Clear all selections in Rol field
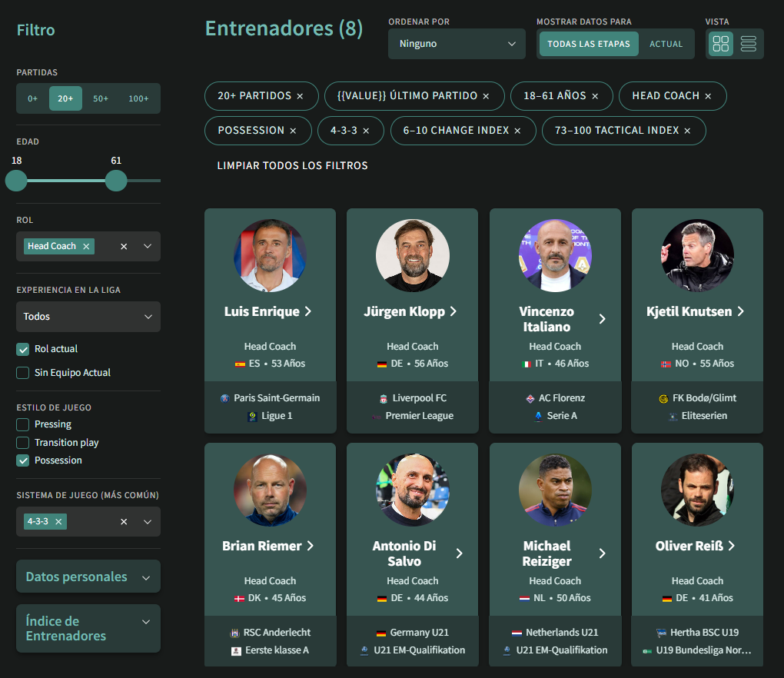 coord(124,246)
